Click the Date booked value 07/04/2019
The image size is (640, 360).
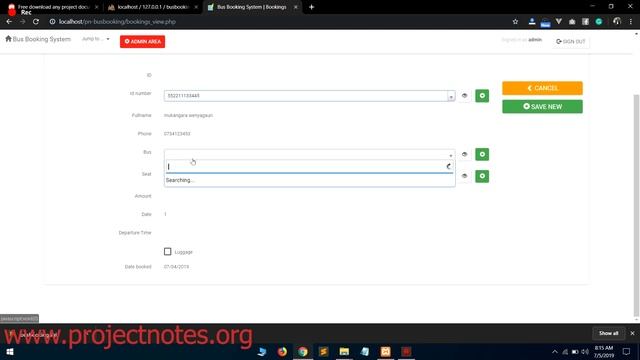pos(176,267)
